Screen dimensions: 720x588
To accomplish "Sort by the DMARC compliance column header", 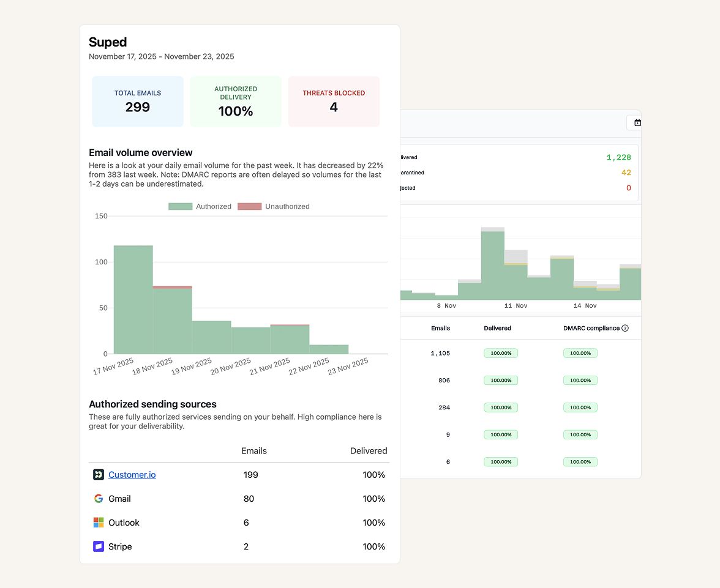I will click(591, 329).
